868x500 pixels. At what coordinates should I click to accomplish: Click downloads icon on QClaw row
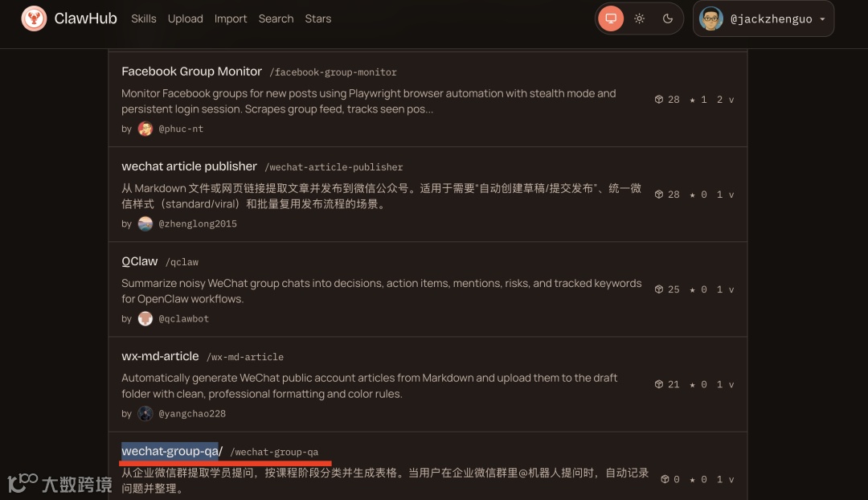tap(659, 289)
